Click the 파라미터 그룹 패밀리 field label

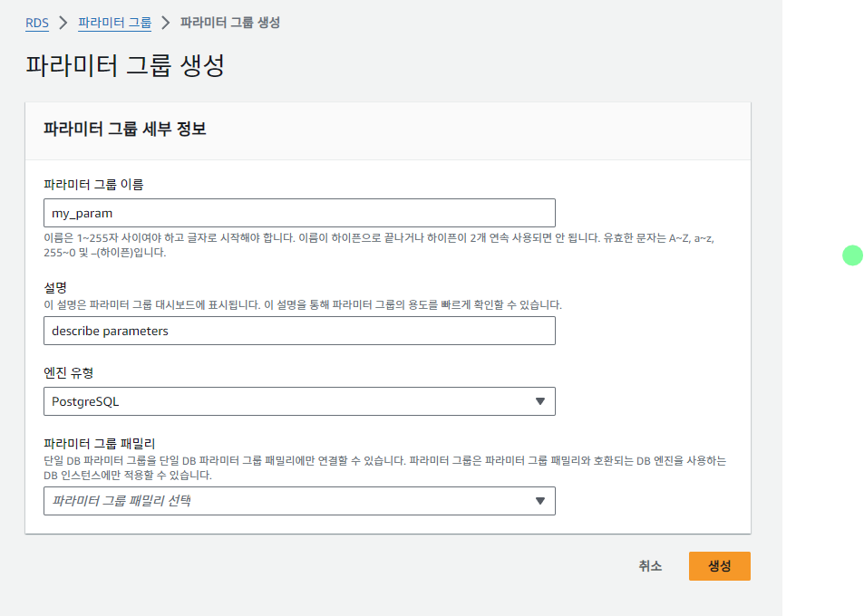(x=99, y=443)
